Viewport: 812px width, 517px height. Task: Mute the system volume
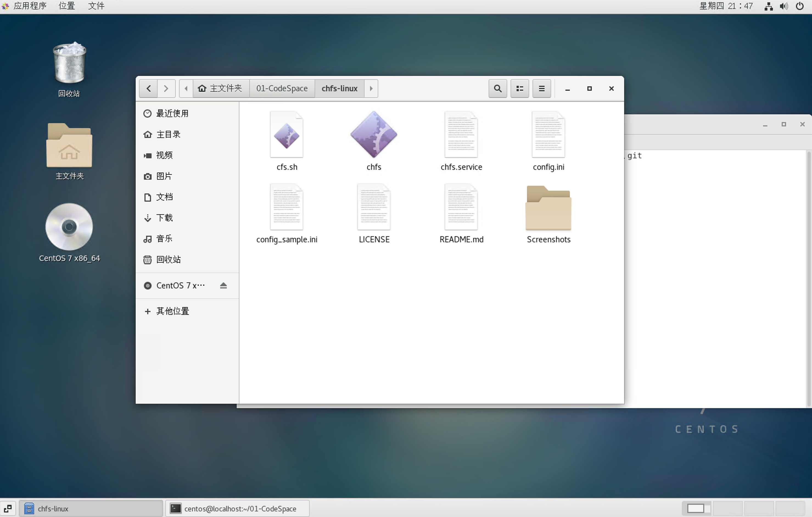(x=784, y=6)
